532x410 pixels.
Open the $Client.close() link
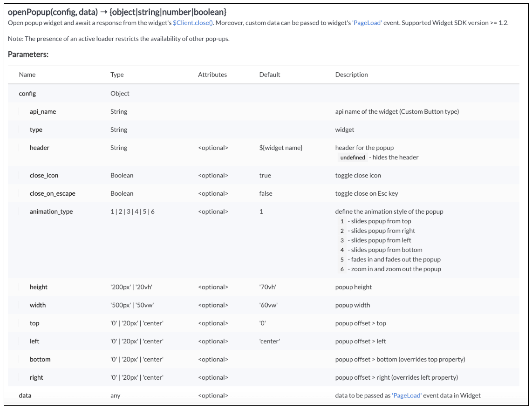193,23
